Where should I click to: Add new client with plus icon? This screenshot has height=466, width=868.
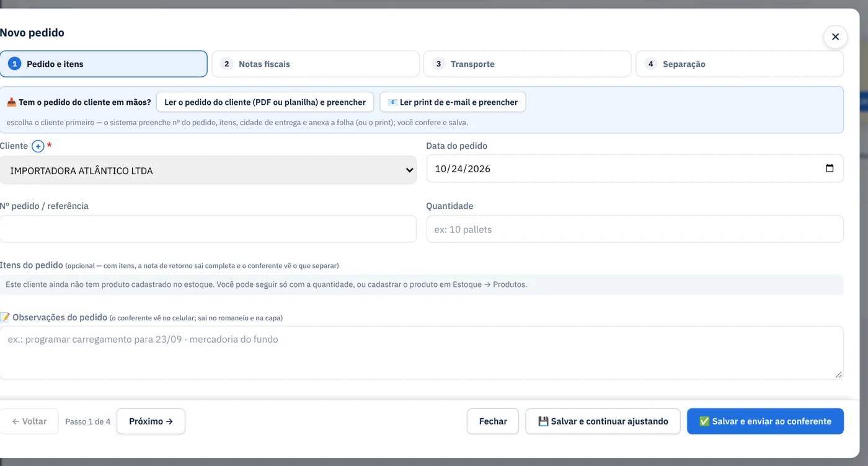tap(38, 146)
